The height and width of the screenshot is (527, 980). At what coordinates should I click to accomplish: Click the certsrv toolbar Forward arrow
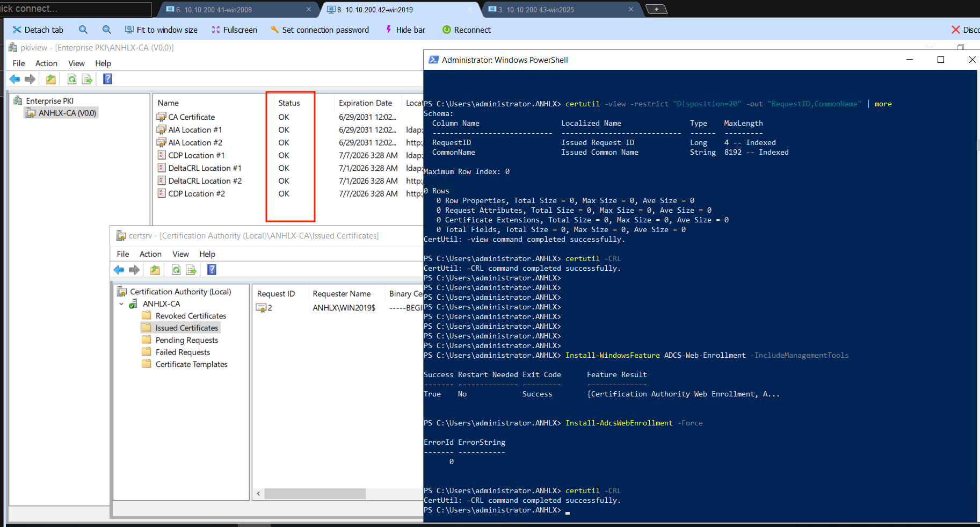click(x=134, y=270)
